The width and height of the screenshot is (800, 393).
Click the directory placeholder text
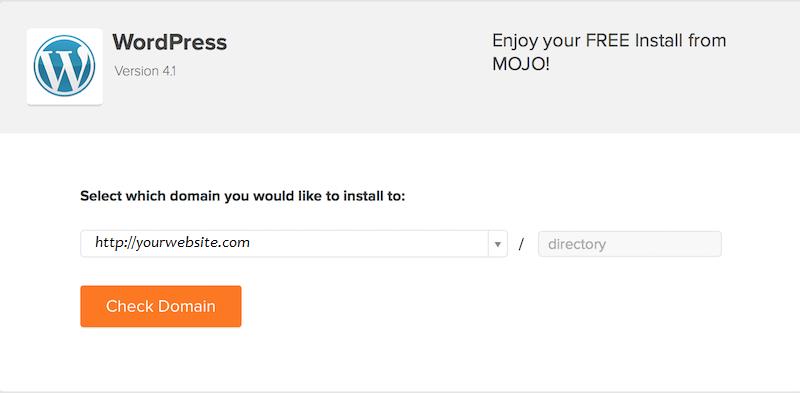(x=577, y=244)
